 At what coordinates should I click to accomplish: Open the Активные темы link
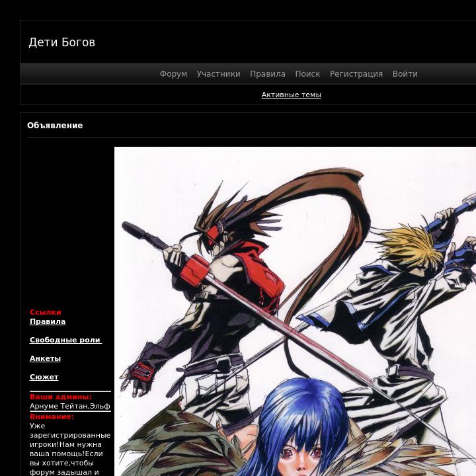pyautogui.click(x=291, y=95)
